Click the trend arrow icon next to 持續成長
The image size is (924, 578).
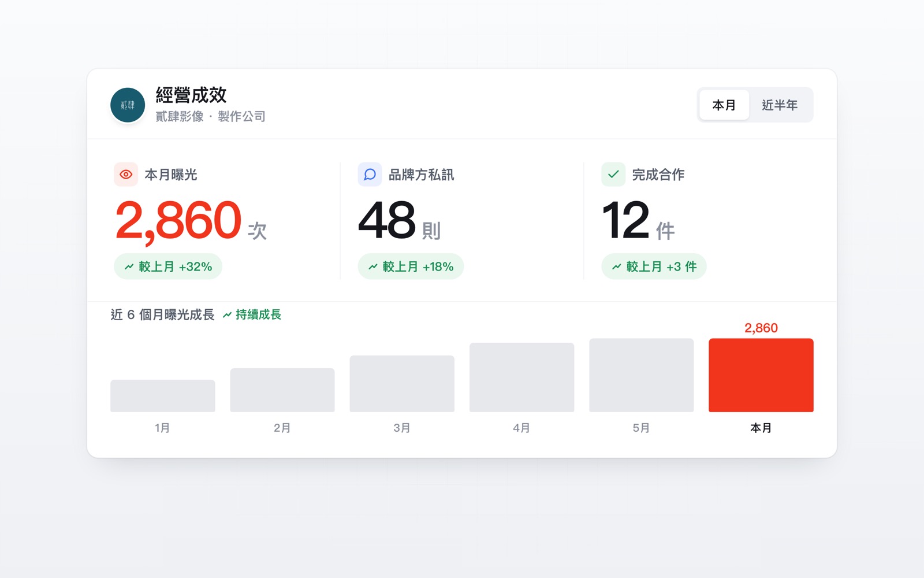228,315
